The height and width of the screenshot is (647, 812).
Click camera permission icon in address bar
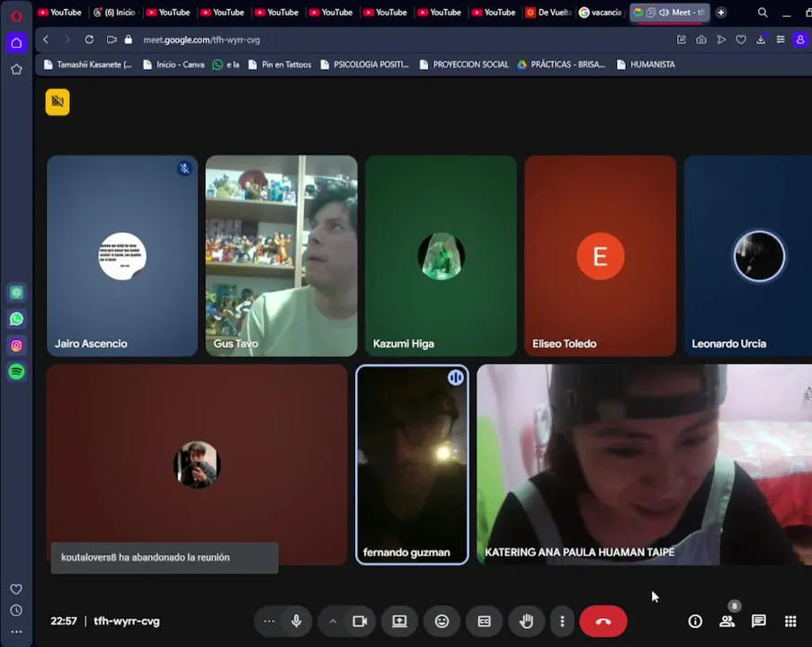click(x=112, y=40)
